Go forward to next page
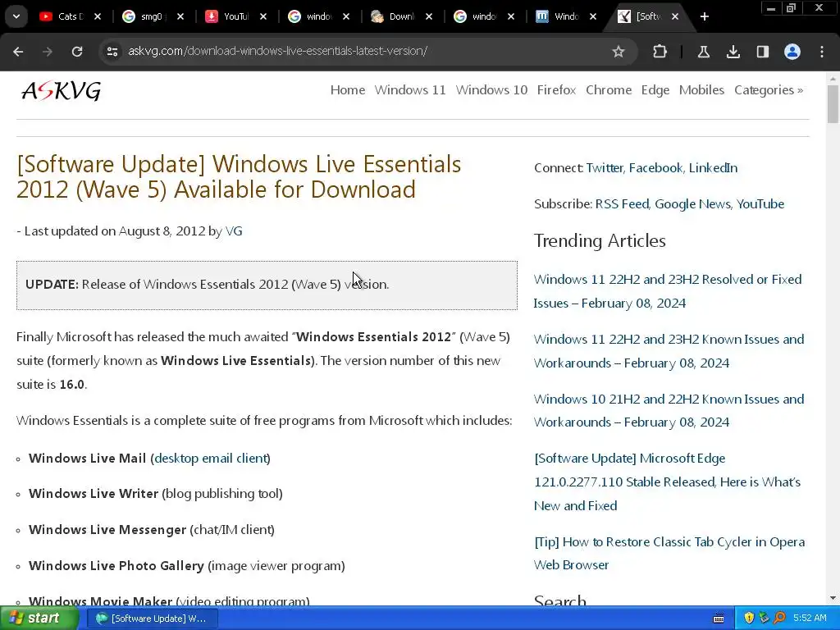 48,52
